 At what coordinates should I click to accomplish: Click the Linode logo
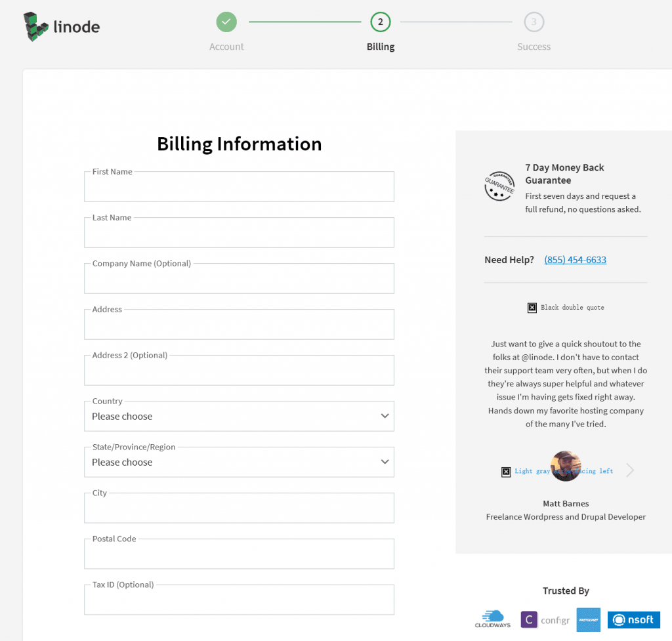[61, 27]
